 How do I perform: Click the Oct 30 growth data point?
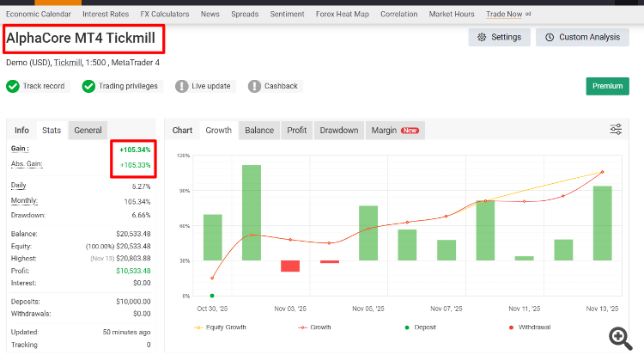212,278
